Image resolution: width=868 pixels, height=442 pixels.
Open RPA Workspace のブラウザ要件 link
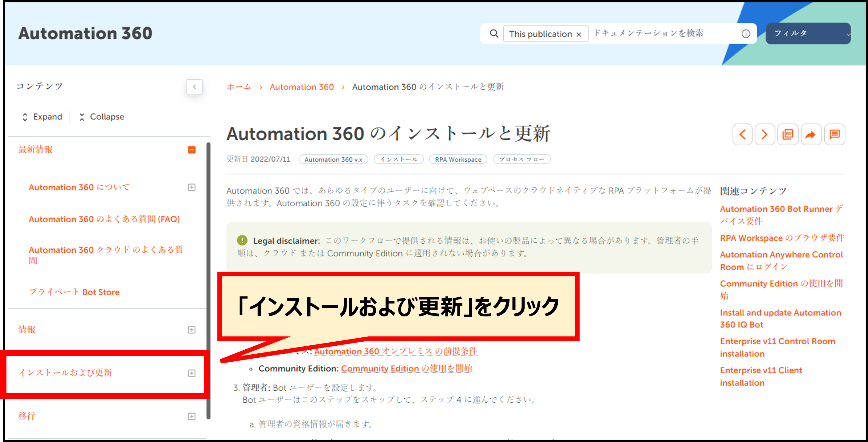[782, 238]
